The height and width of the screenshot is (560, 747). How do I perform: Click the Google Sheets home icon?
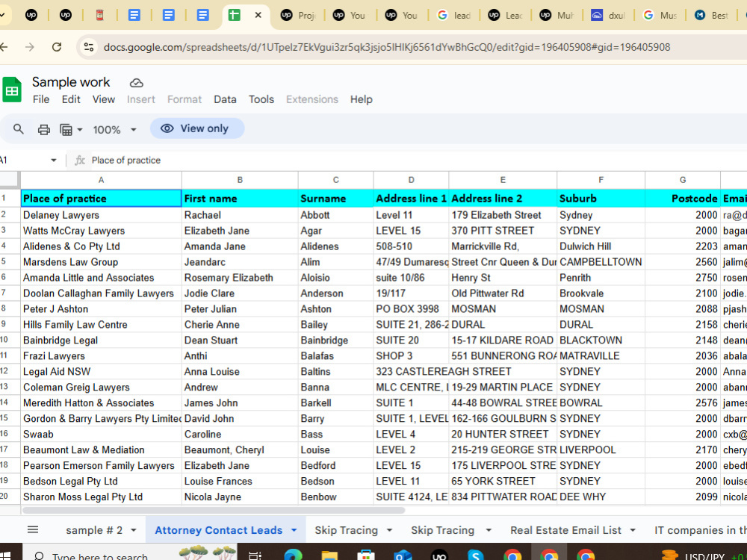point(12,90)
